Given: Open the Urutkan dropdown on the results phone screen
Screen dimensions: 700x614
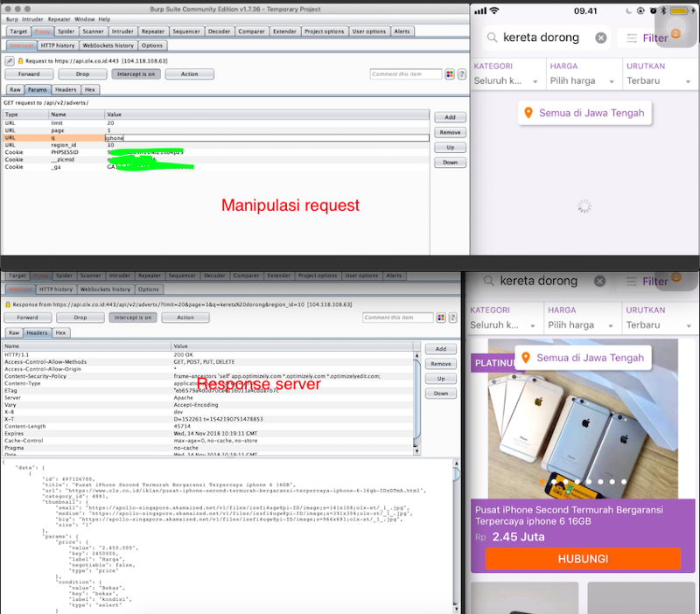Looking at the screenshot, I should 659,318.
